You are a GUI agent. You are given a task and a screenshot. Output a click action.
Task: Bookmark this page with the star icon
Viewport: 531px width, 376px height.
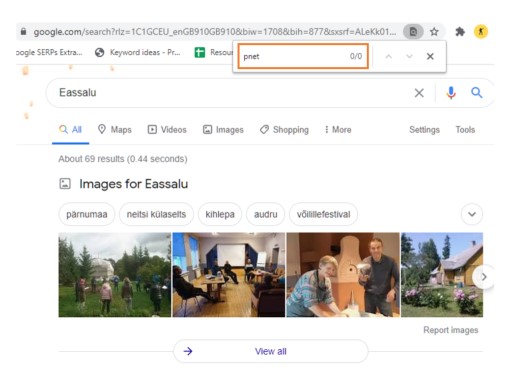434,32
